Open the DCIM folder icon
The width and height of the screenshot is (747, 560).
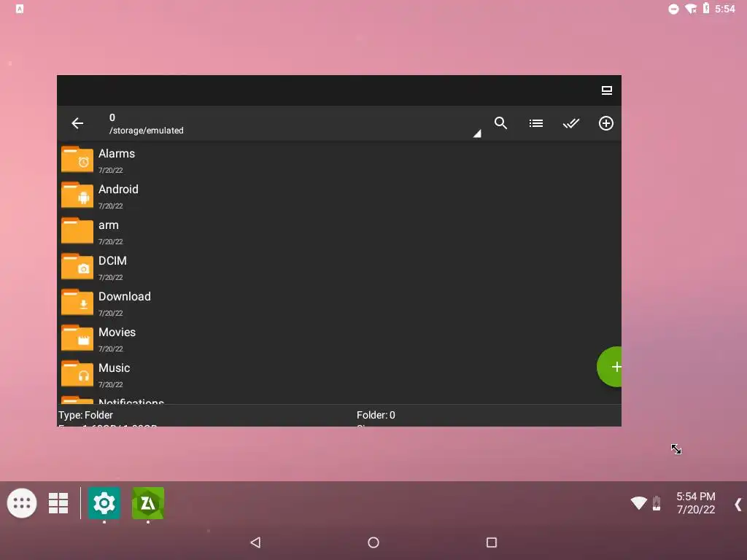coord(77,266)
